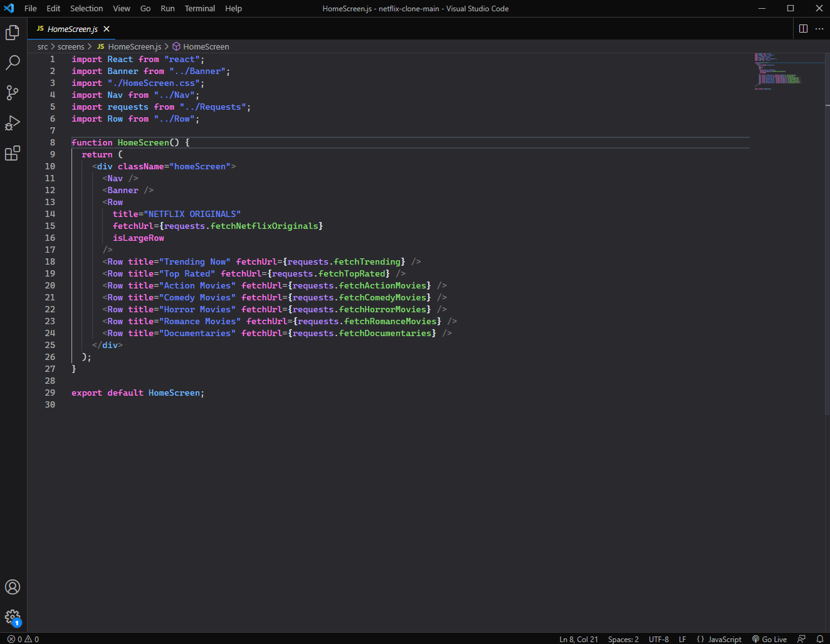Viewport: 830px width, 644px height.
Task: Open the Run and Debug view
Action: (13, 123)
